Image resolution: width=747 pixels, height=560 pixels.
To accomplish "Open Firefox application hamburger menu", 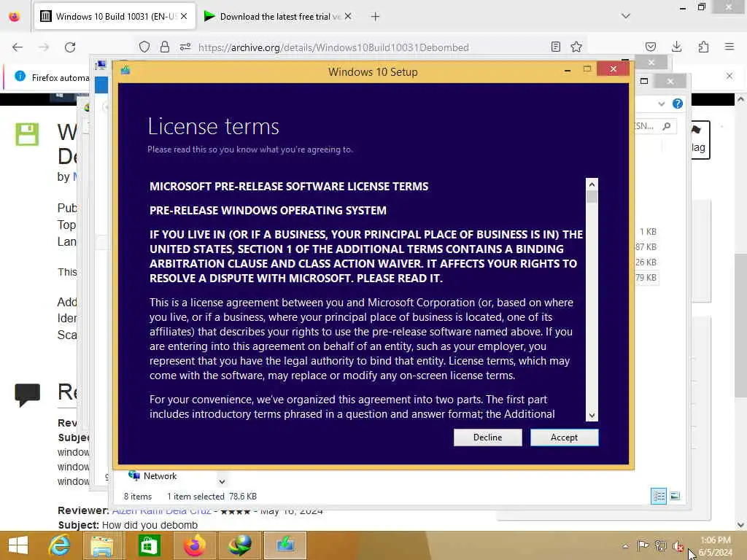I will pyautogui.click(x=729, y=47).
